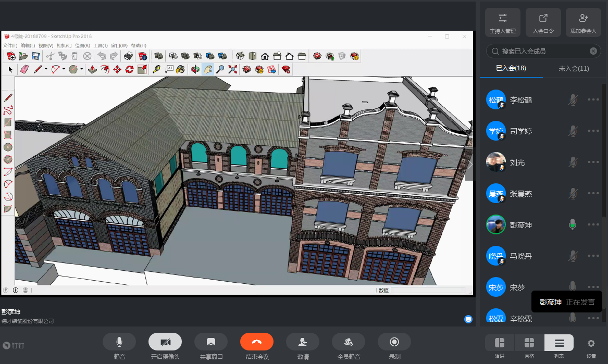Collapse the side panel with arrow handle

(470, 164)
